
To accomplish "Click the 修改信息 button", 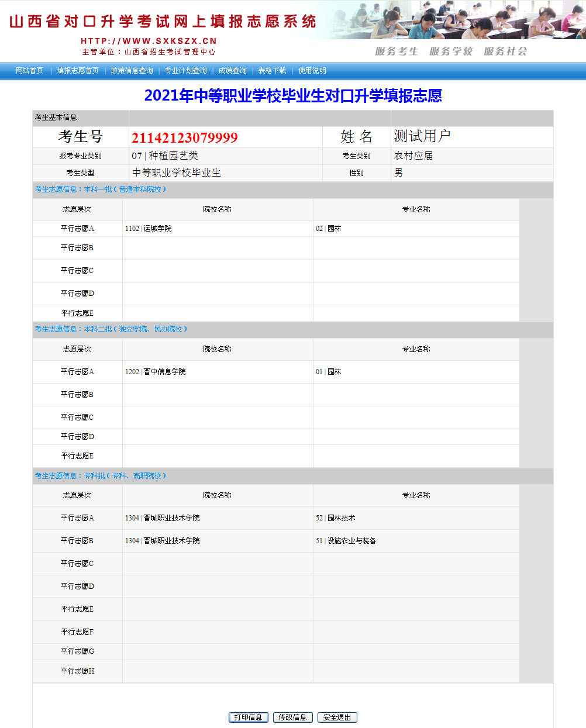I will click(293, 717).
